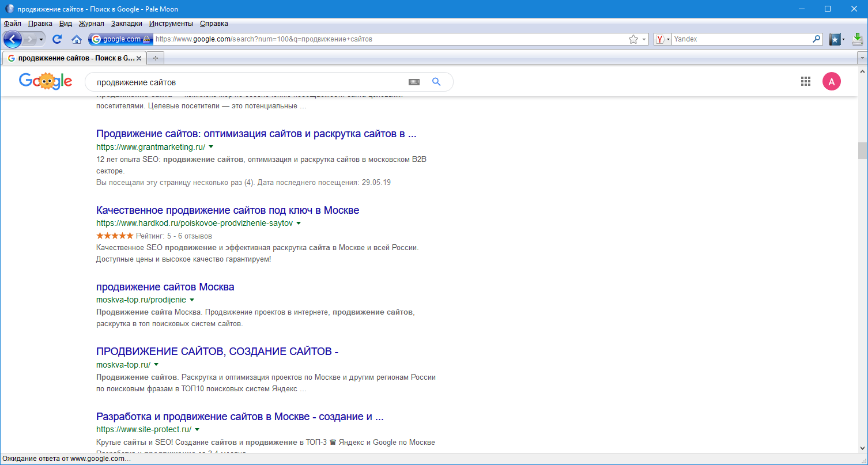
Task: Click the scrollbar up arrow
Action: 862,70
